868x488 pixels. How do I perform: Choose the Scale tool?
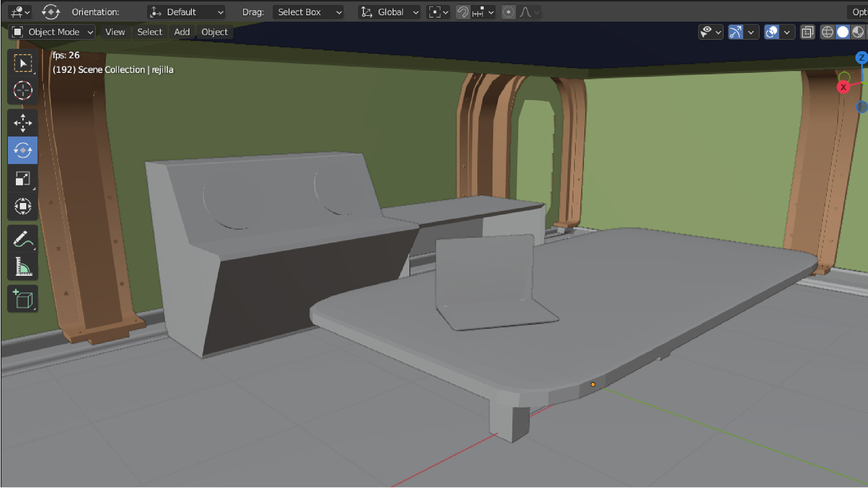tap(23, 178)
